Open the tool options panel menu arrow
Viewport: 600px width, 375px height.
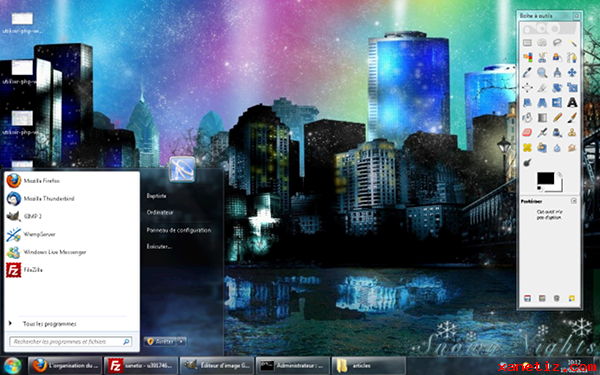point(574,201)
